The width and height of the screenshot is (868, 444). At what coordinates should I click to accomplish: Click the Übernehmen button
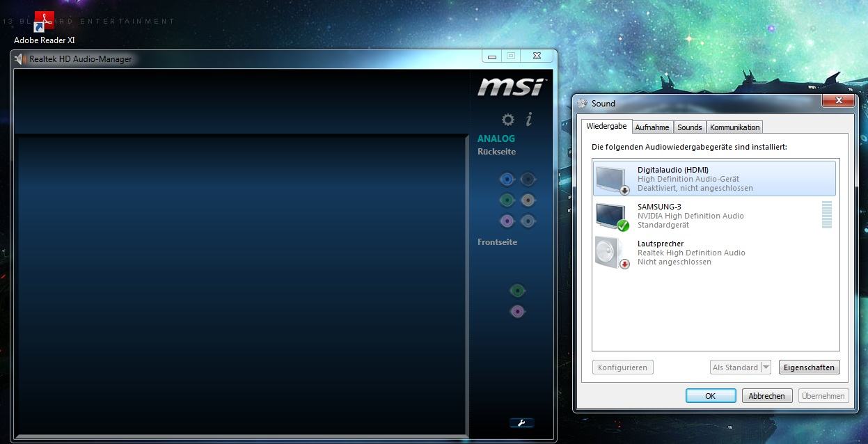coord(823,396)
